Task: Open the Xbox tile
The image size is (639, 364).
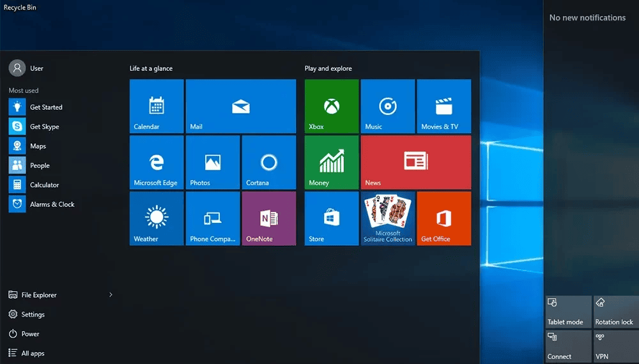Action: pos(332,106)
